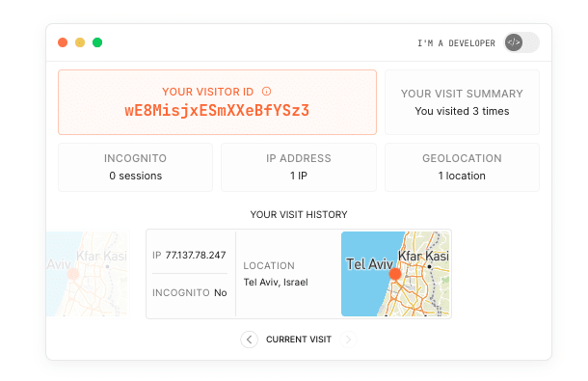Click the Current Visit label
The height and width of the screenshot is (381, 588).
(299, 340)
